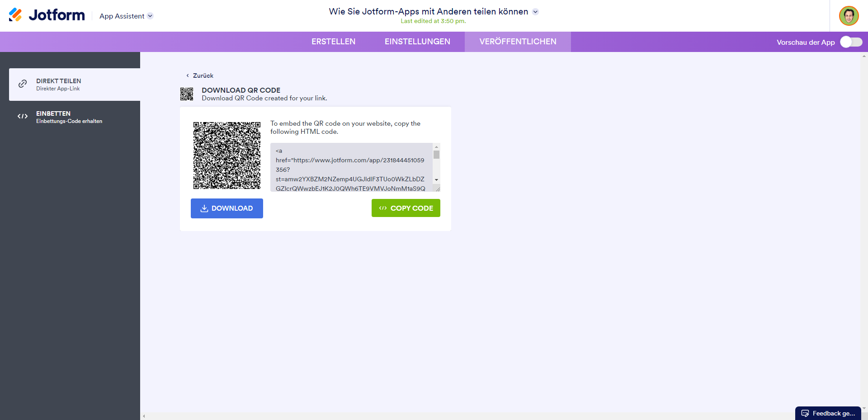The height and width of the screenshot is (420, 868).
Task: Open the user profile avatar
Action: pyautogui.click(x=849, y=16)
